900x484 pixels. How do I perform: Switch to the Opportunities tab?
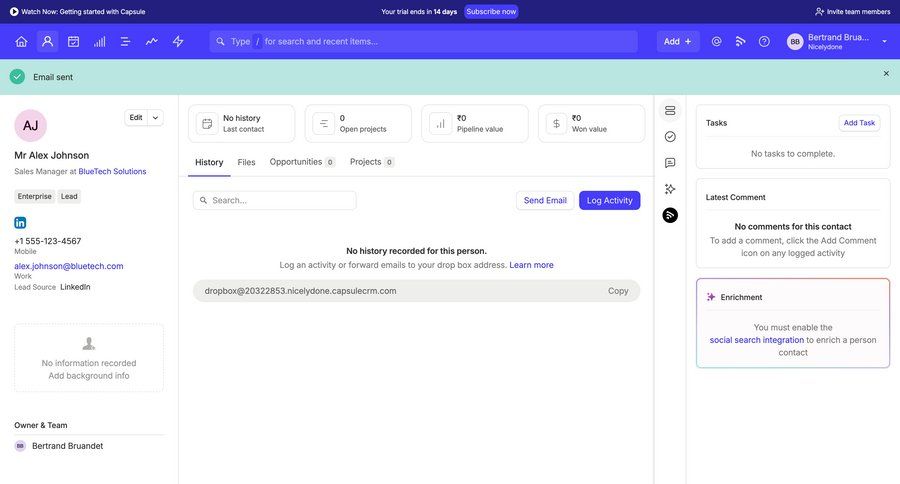point(302,162)
